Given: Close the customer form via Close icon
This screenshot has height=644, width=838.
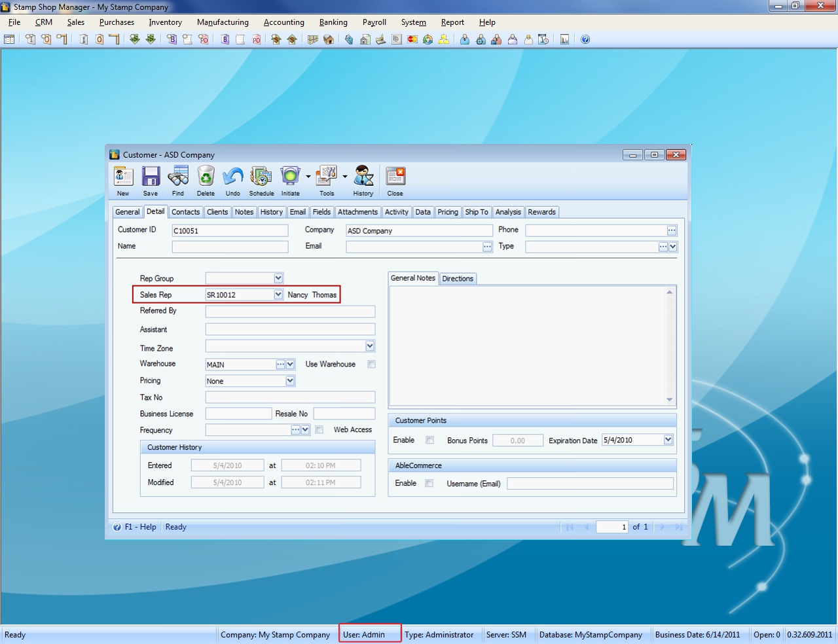Looking at the screenshot, I should [x=395, y=177].
